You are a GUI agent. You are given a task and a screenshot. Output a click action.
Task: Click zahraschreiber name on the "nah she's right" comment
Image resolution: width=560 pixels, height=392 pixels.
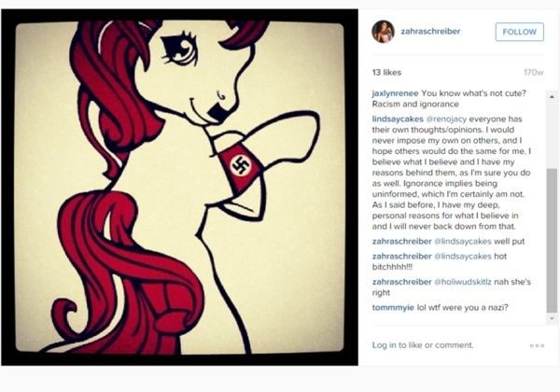(x=401, y=282)
